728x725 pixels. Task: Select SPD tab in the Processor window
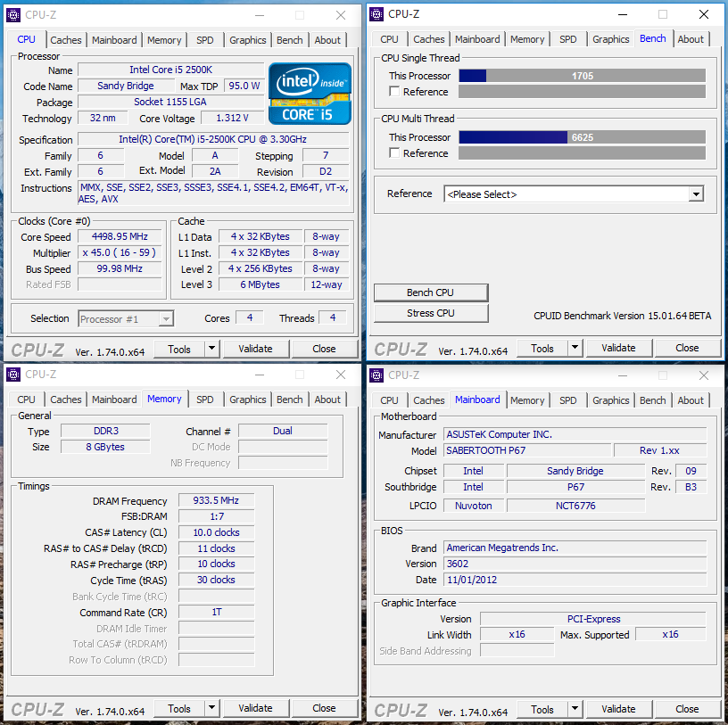tap(205, 40)
